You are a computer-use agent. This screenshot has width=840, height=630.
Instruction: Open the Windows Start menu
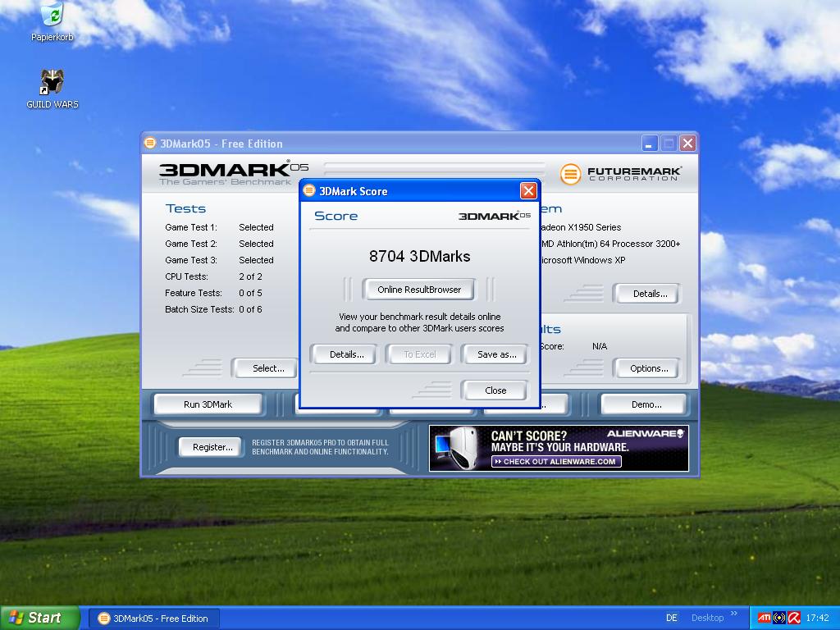(39, 618)
